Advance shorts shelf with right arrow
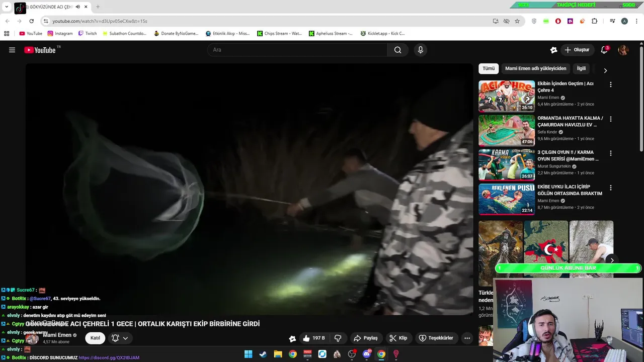Image resolution: width=644 pixels, height=362 pixels. click(x=612, y=260)
